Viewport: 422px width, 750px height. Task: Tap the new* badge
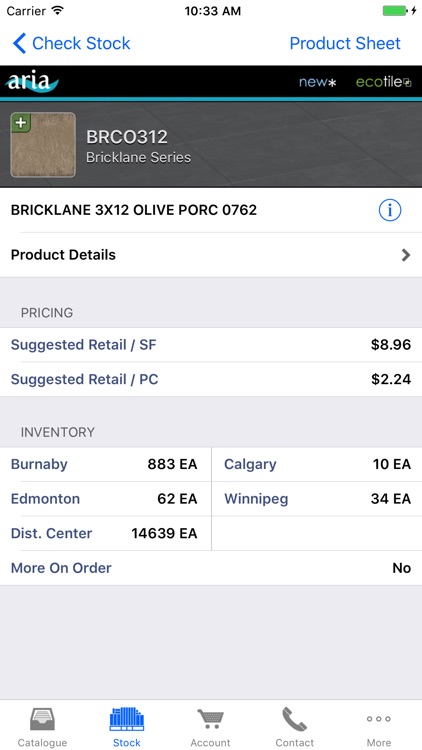[318, 82]
